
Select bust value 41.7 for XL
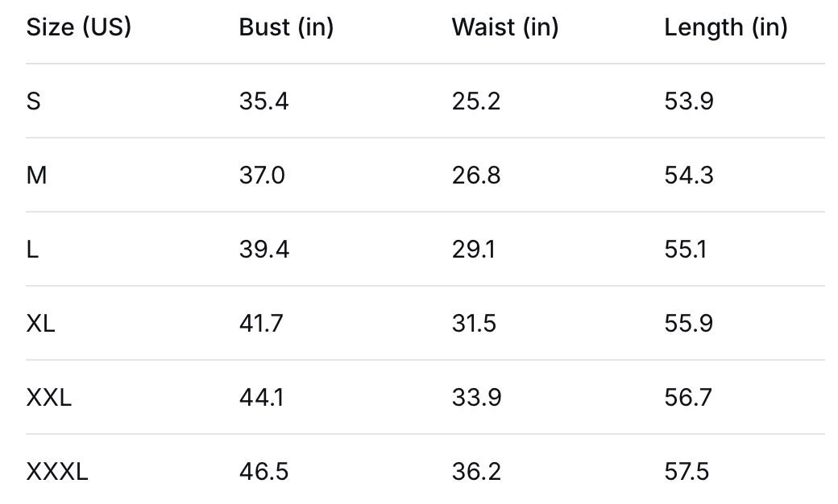(x=261, y=324)
